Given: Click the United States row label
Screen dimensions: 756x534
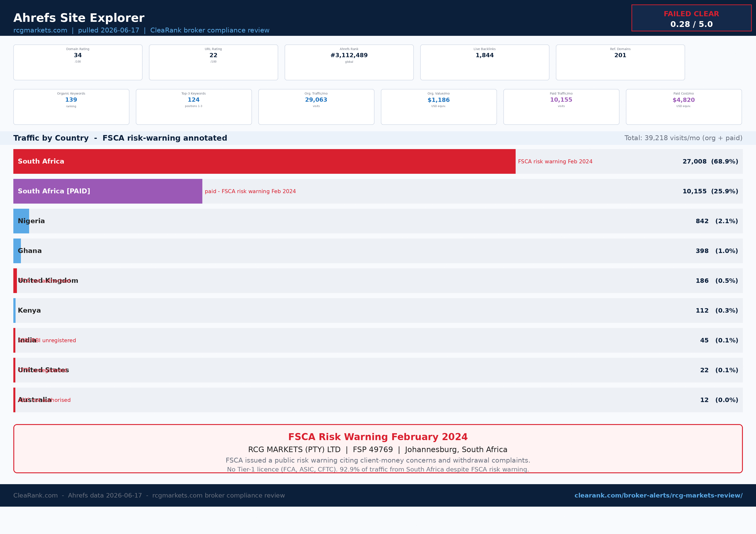Looking at the screenshot, I should [x=43, y=370].
